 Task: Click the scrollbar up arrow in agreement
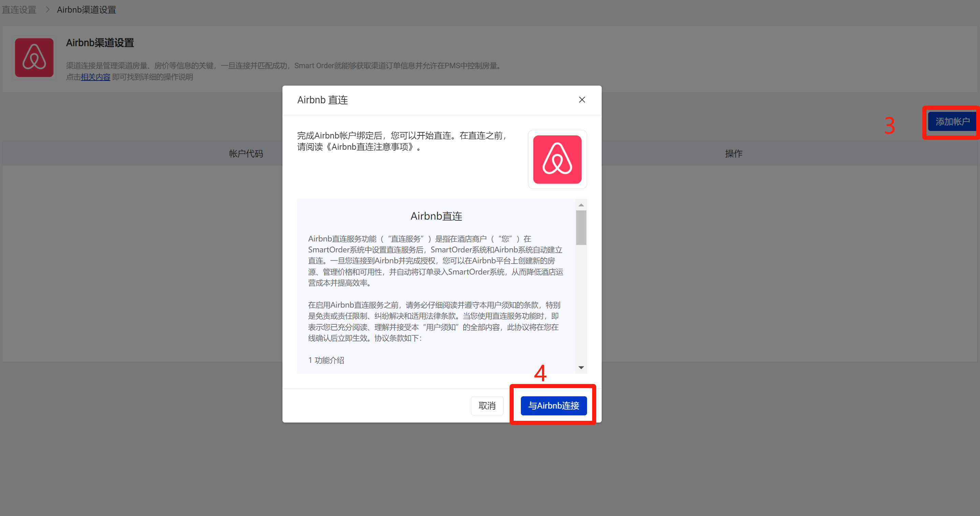click(581, 205)
